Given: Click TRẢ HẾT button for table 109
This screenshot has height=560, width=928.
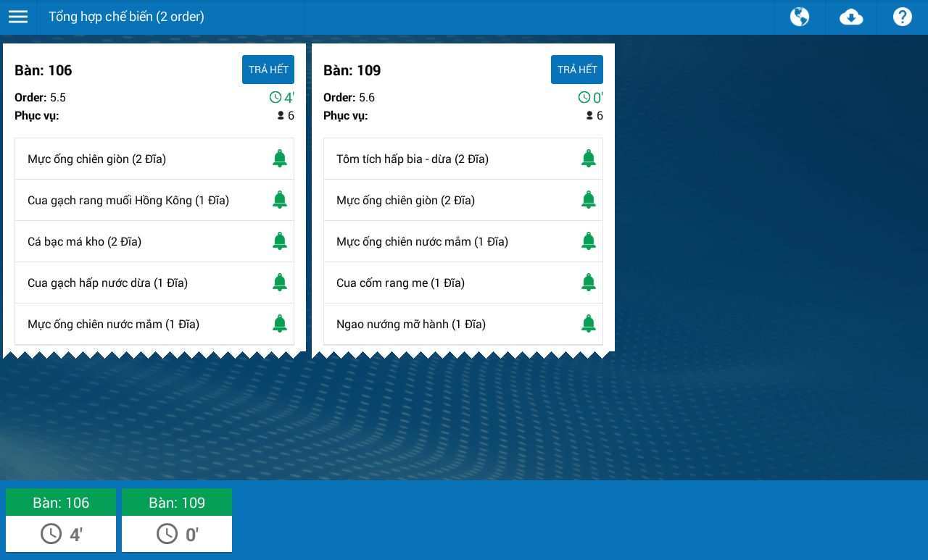Looking at the screenshot, I should [x=577, y=70].
